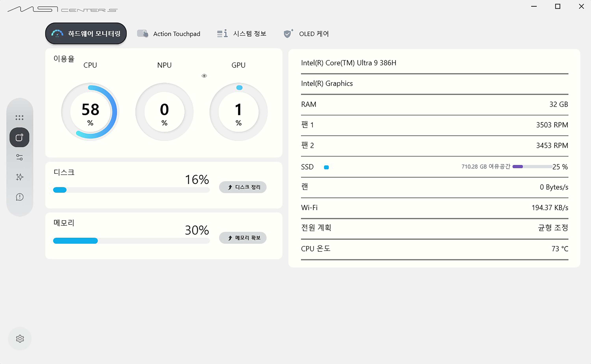Open the support chat alert icon

[x=20, y=197]
